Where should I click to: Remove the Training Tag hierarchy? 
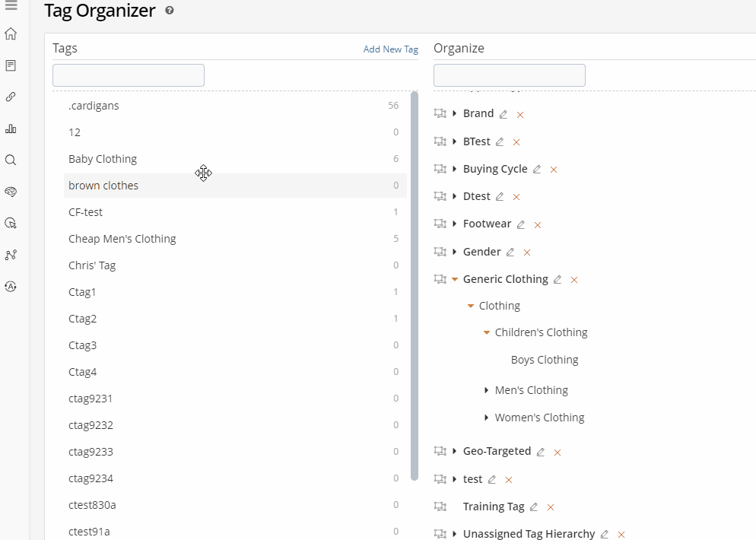tap(551, 507)
